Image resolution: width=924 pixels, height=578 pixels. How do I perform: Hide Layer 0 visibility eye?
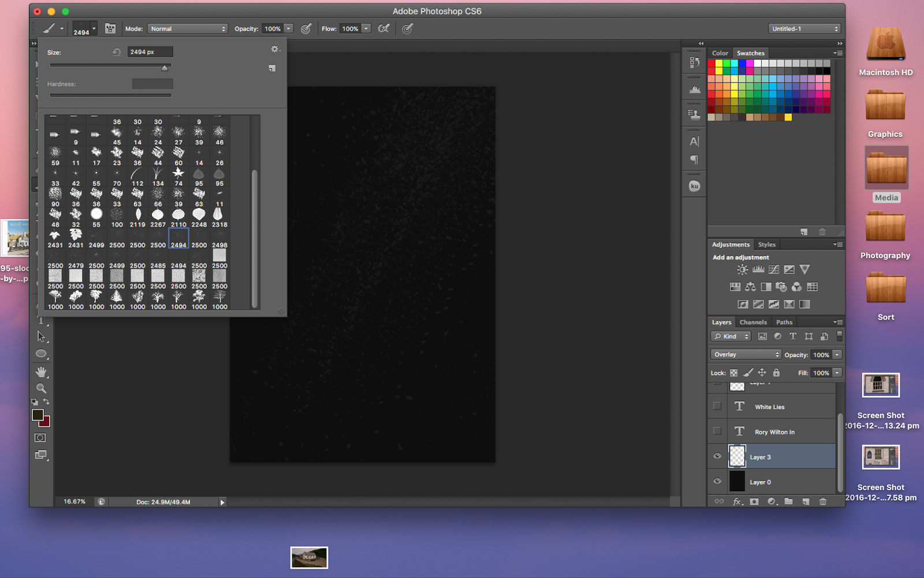(x=717, y=481)
